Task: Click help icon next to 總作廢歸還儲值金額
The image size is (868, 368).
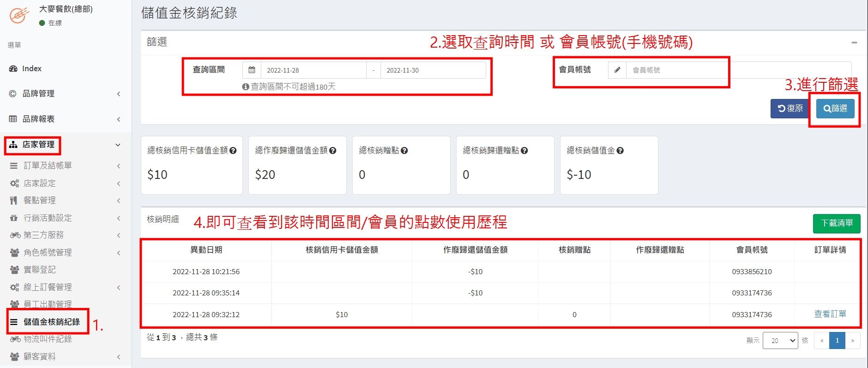Action: (333, 151)
